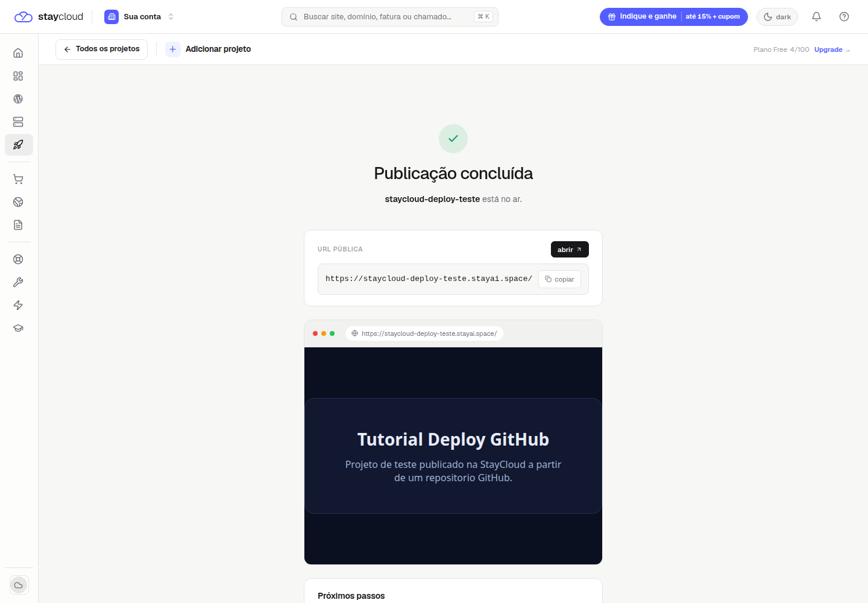This screenshot has width=868, height=603.
Task: Click the URL PÚBLICA label
Action: 340,249
